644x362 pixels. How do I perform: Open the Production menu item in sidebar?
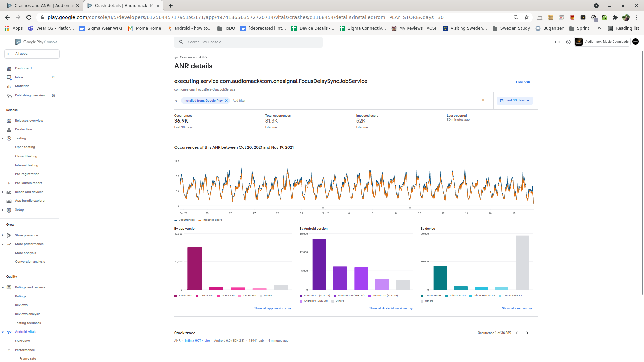tap(23, 129)
